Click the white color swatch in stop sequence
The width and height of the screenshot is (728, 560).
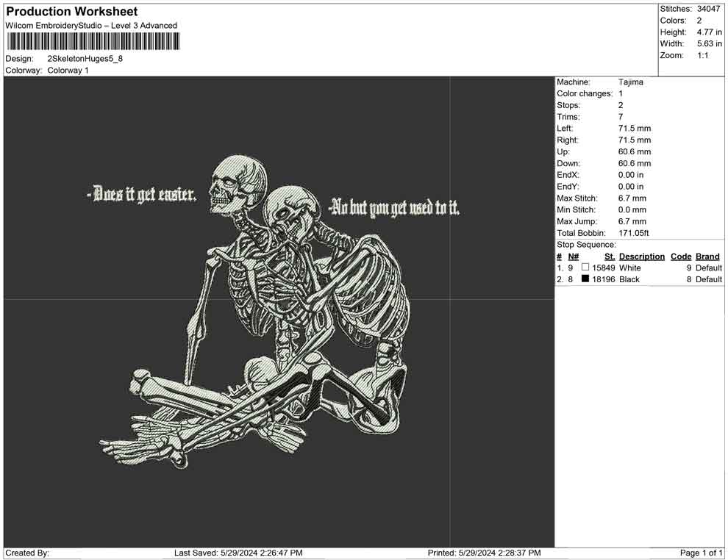(x=585, y=268)
